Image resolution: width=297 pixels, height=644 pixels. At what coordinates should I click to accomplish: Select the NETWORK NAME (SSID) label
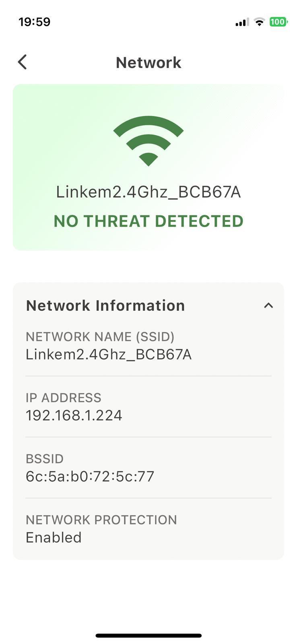click(x=100, y=336)
